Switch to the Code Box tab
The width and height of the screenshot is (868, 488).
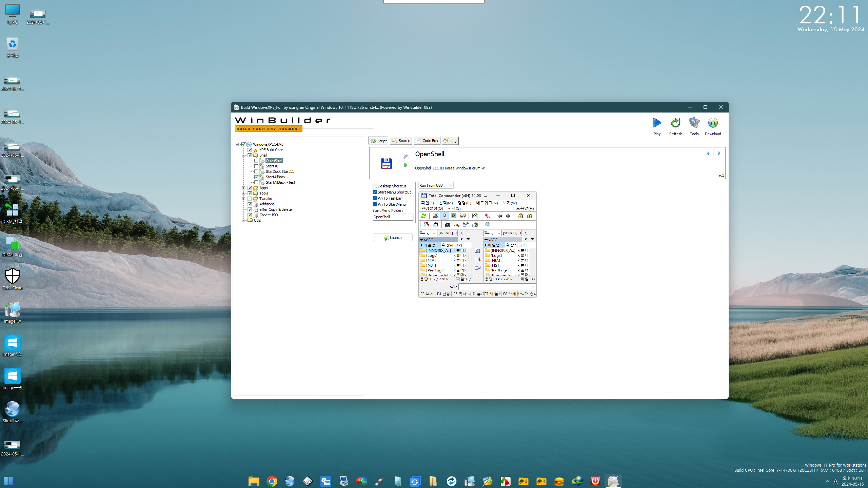(x=427, y=141)
